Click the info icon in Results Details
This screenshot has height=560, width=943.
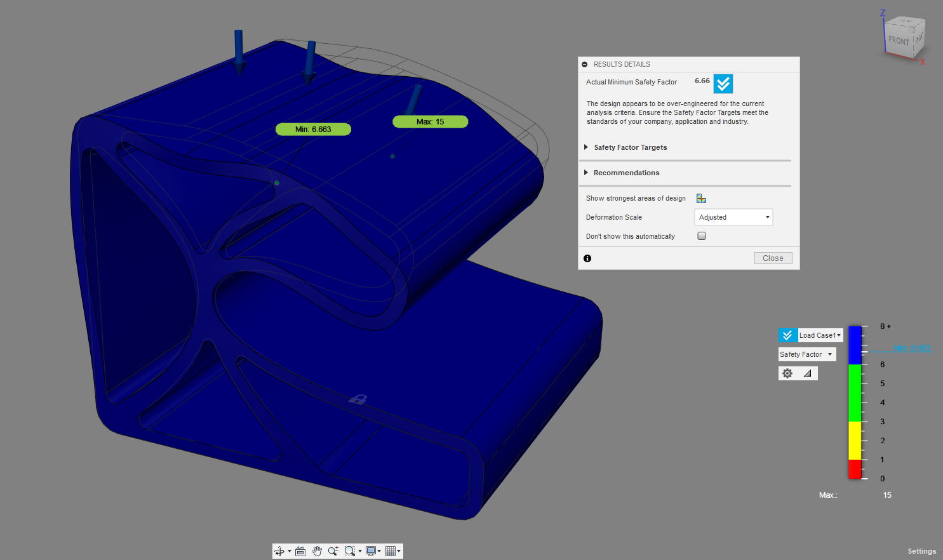click(x=587, y=258)
